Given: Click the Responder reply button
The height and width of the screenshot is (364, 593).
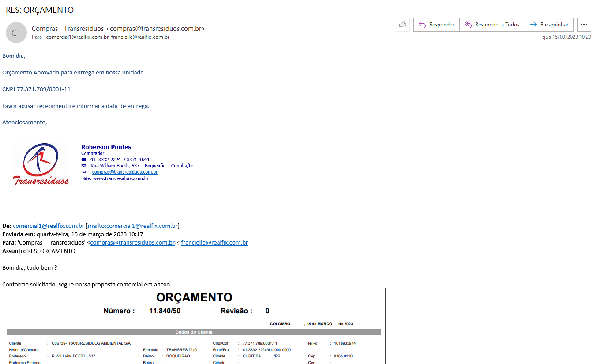Looking at the screenshot, I should (x=436, y=25).
